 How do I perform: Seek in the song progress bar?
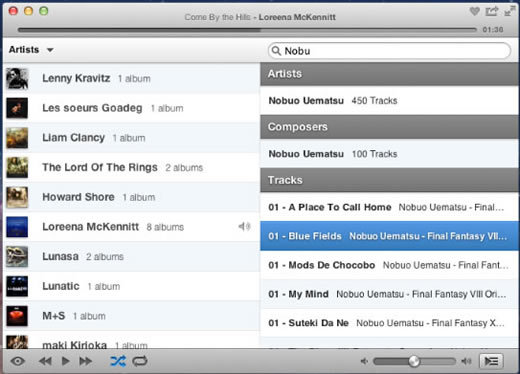tap(247, 30)
